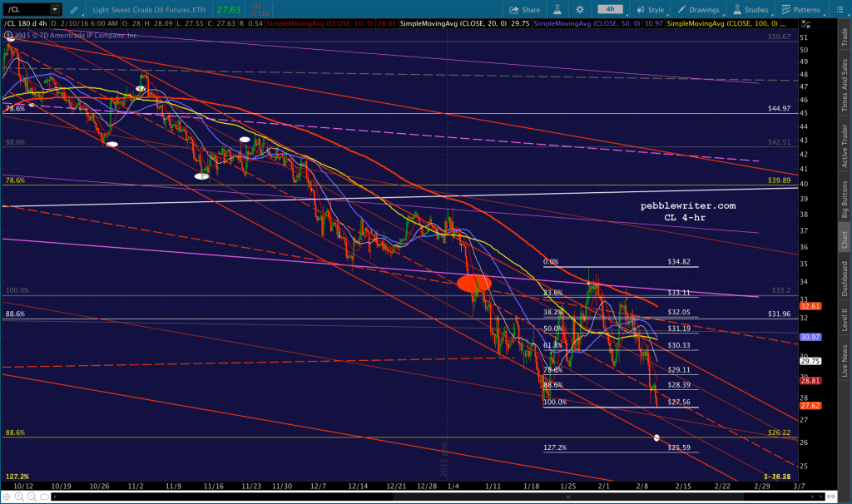
Task: Open the Patterns menu
Action: tap(801, 10)
